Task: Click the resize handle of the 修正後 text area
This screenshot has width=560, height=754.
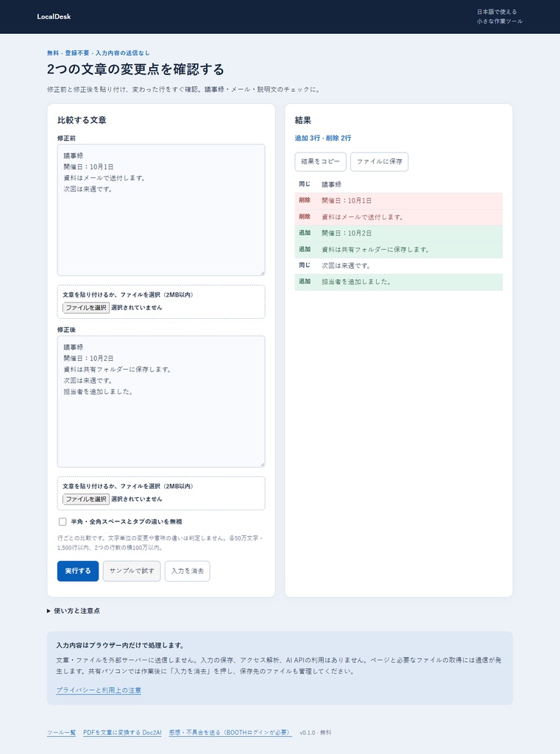Action: [263, 465]
